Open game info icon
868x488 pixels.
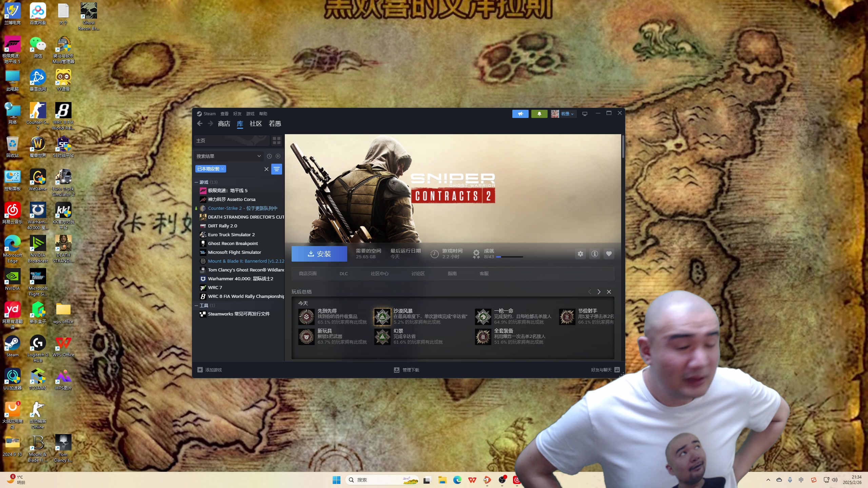pyautogui.click(x=595, y=254)
